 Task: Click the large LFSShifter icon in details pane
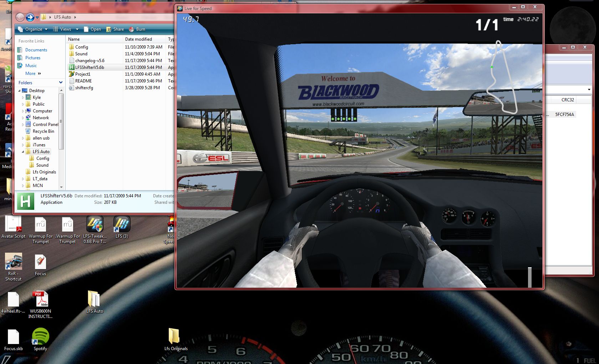[x=26, y=201]
